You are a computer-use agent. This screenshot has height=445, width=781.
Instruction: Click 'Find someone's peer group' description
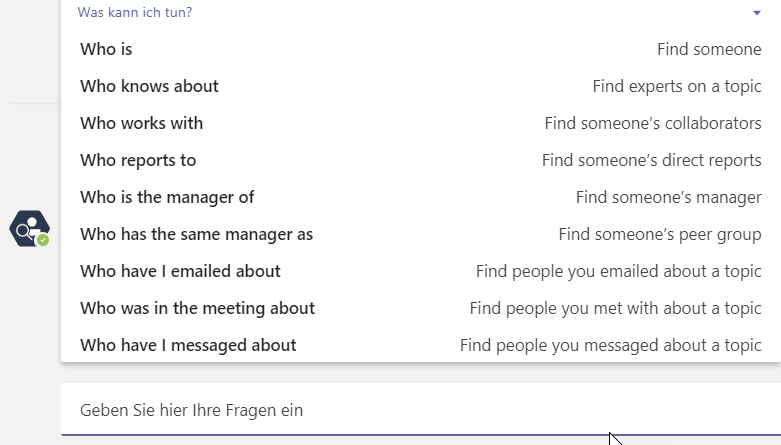[660, 234]
